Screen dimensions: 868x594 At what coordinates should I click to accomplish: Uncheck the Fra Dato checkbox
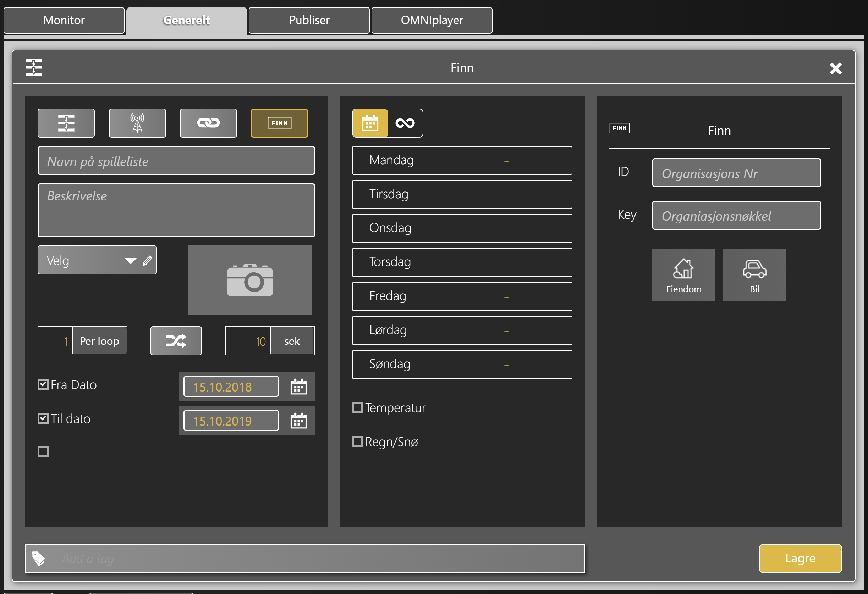click(43, 384)
